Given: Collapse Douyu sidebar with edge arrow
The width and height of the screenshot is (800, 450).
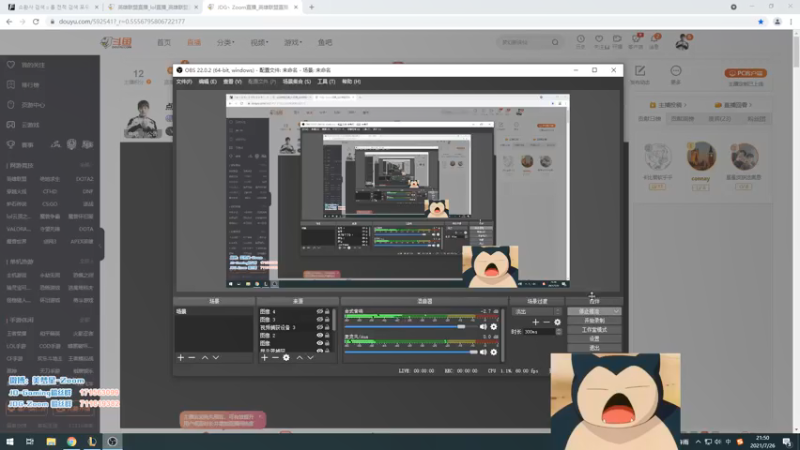Looking at the screenshot, I should [x=102, y=244].
